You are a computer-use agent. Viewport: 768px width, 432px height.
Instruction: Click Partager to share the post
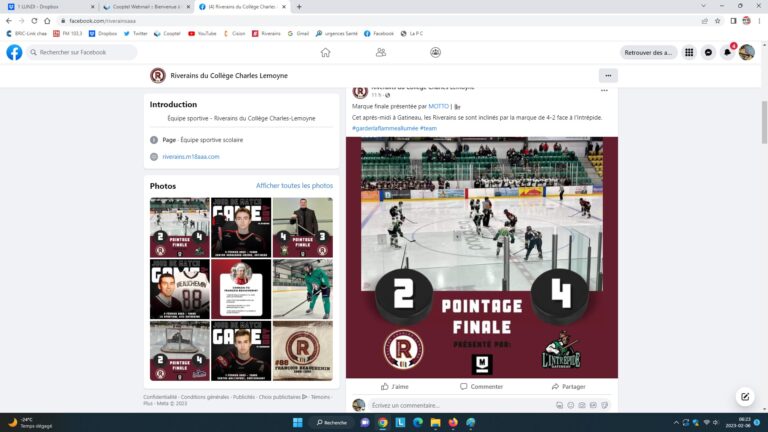[568, 386]
